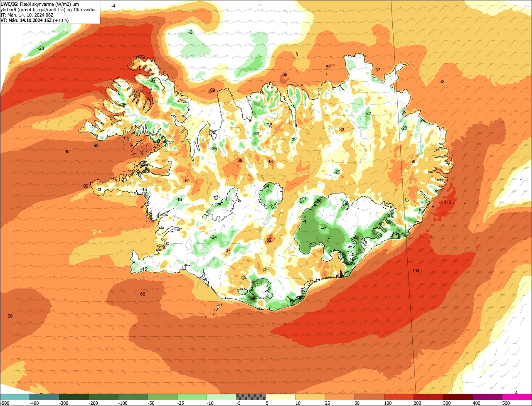Click the 62 value in the southern highlands
Image resolution: width=532 pixels, height=406 pixels.
pos(269,240)
